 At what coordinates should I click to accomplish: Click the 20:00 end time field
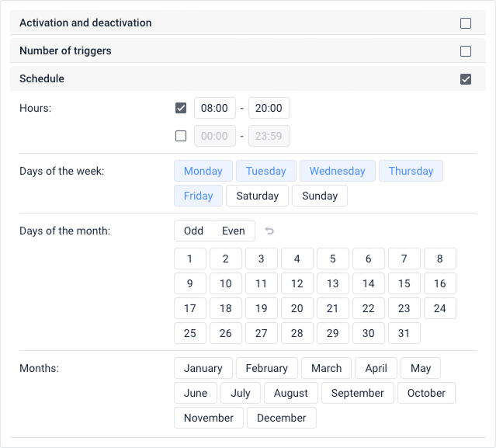pyautogui.click(x=269, y=108)
